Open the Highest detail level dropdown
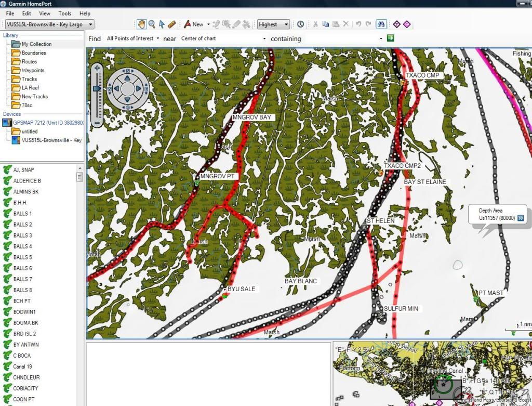Screen dimensions: 532x406 (273, 24)
